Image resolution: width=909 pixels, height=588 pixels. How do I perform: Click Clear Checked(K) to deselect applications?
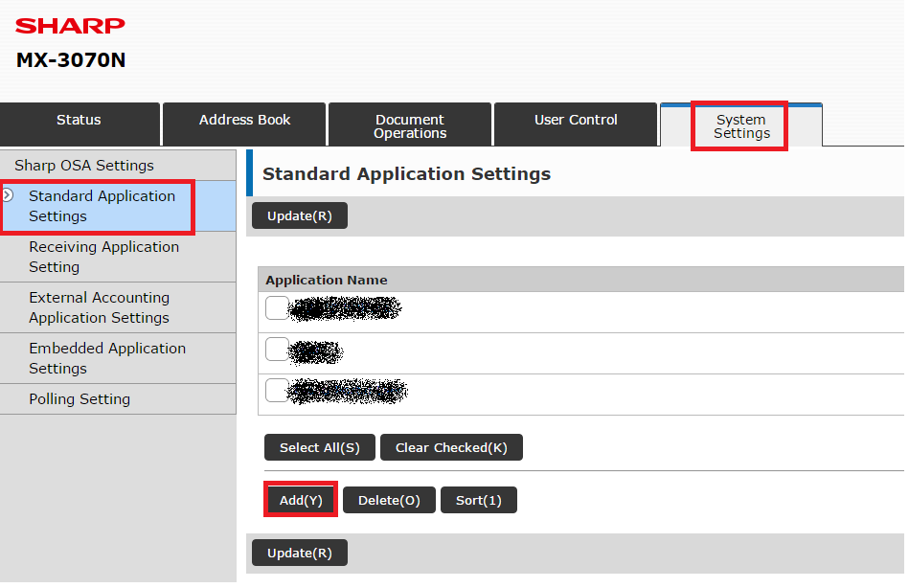click(x=451, y=447)
